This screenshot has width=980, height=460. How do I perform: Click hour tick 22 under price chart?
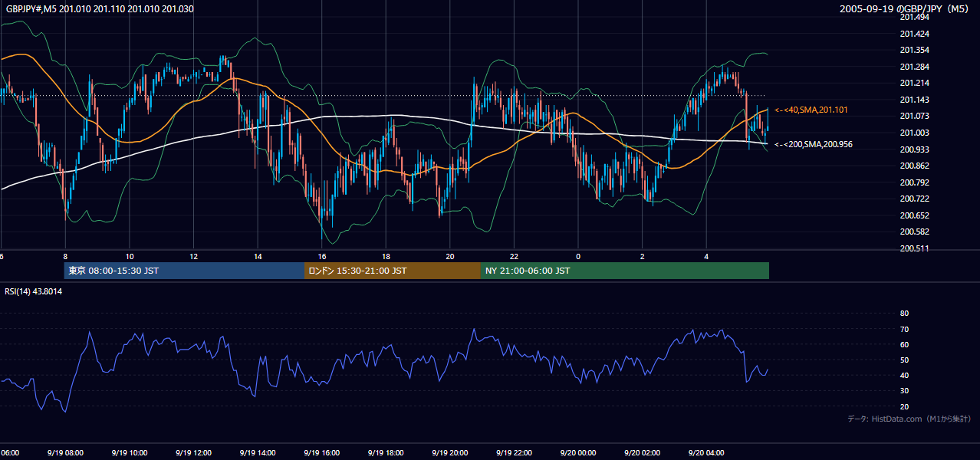514,256
